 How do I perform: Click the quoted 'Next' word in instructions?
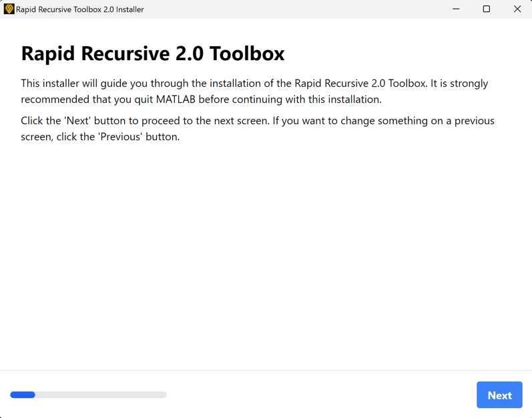click(x=77, y=121)
